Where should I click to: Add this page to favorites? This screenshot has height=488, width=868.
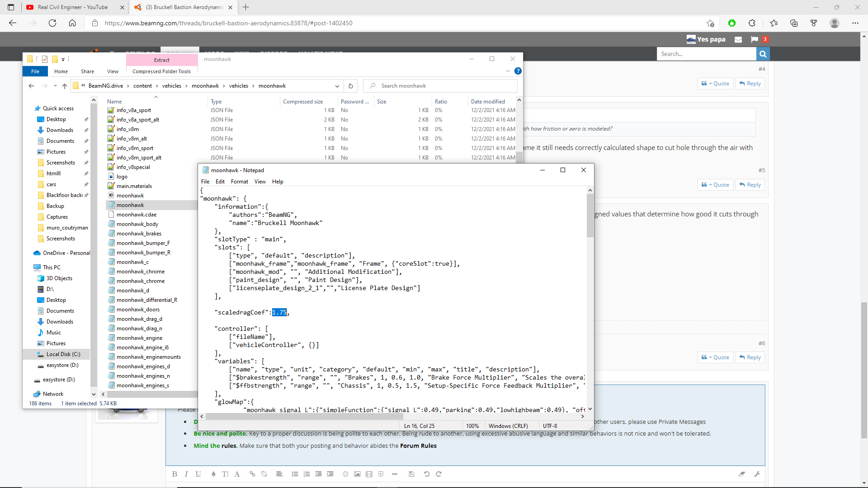(x=710, y=23)
